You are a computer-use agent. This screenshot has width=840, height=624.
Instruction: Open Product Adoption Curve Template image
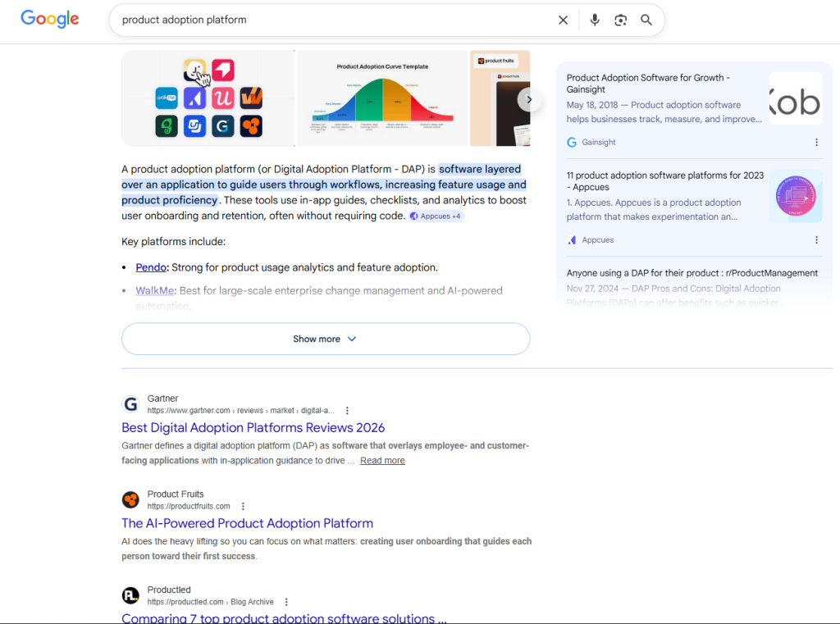click(382, 98)
